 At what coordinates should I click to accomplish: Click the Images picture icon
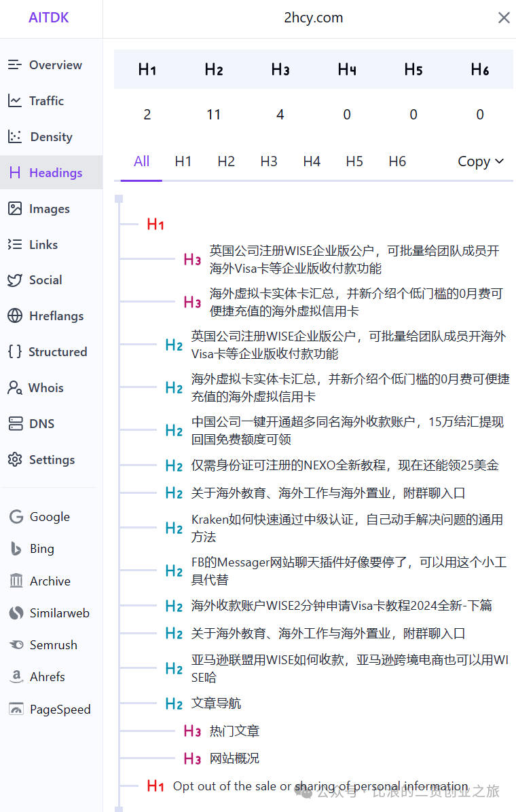coord(15,208)
